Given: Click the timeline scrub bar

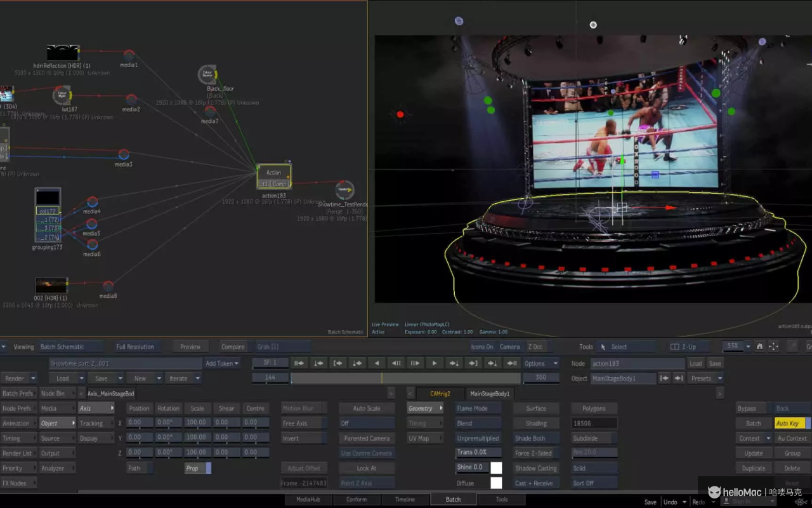Looking at the screenshot, I should [405, 378].
